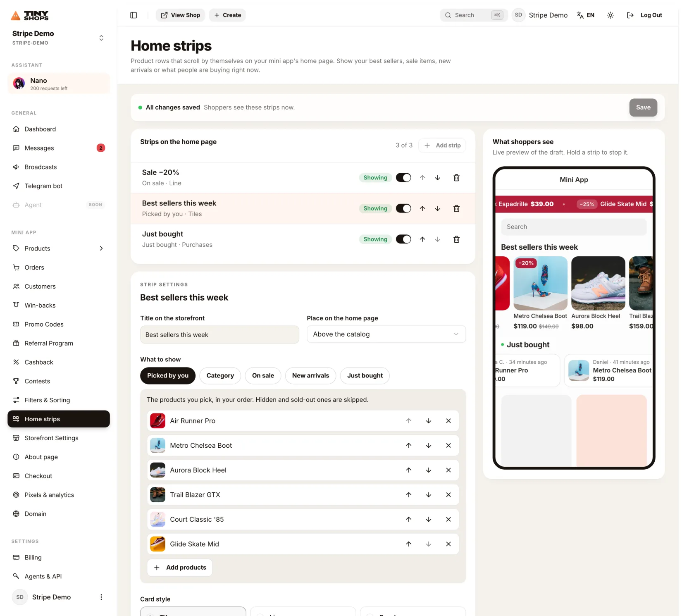The image size is (682, 616).
Task: Click the View Shop button
Action: click(181, 15)
